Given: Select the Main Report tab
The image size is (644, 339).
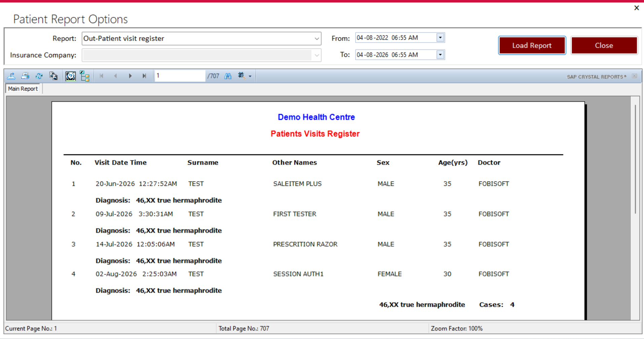Looking at the screenshot, I should pos(23,89).
